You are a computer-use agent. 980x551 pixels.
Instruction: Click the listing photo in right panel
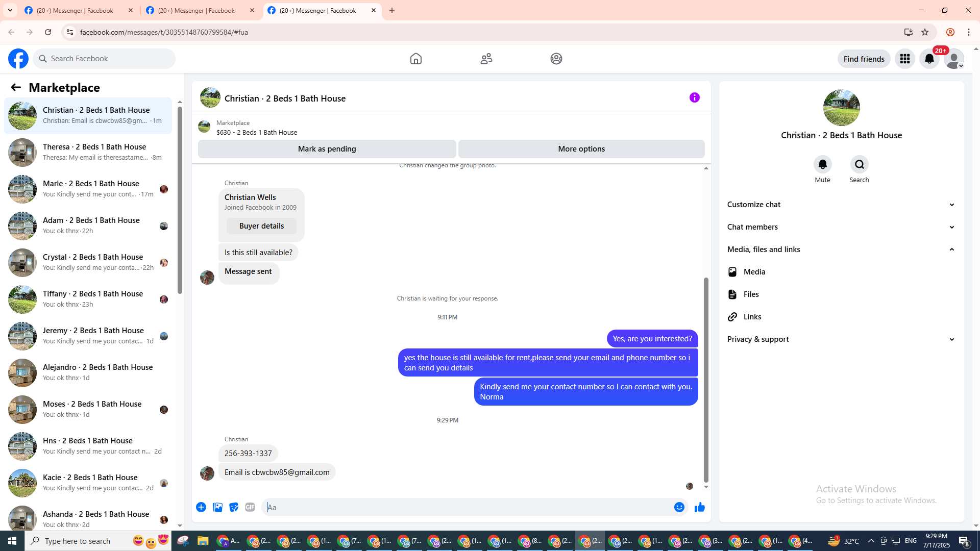tap(841, 108)
